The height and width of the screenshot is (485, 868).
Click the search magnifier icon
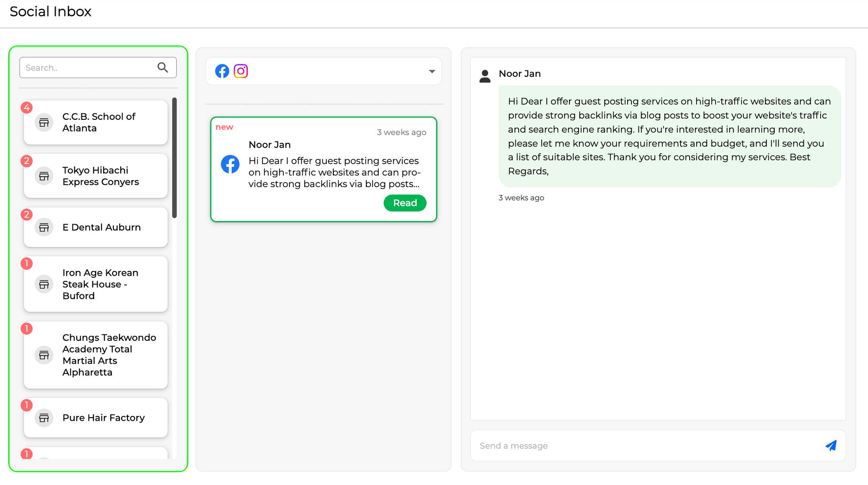163,67
